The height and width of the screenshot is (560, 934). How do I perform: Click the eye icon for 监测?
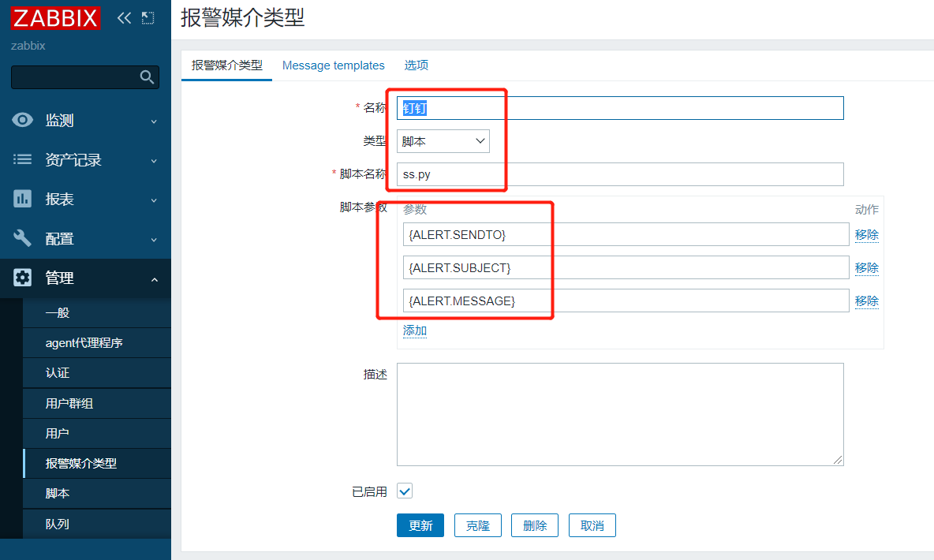point(23,120)
